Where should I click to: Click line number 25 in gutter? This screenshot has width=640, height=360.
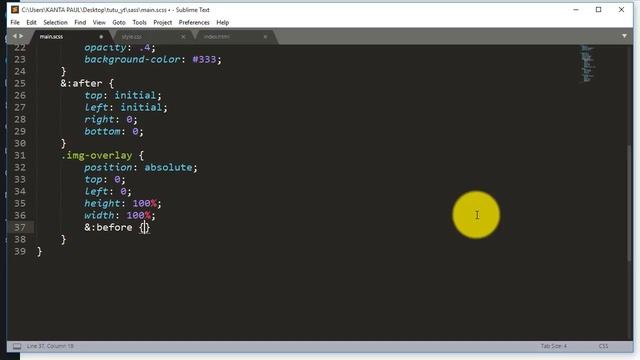[20, 83]
